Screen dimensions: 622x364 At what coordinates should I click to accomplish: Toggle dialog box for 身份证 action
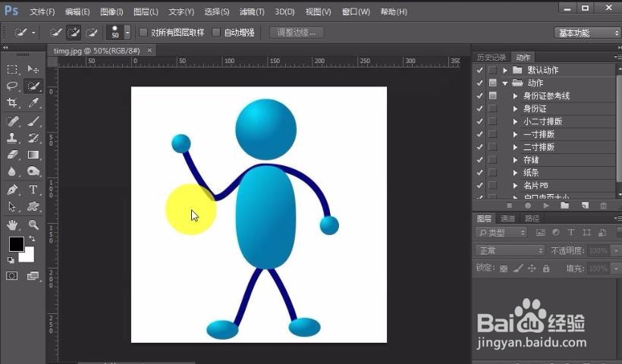pos(492,108)
